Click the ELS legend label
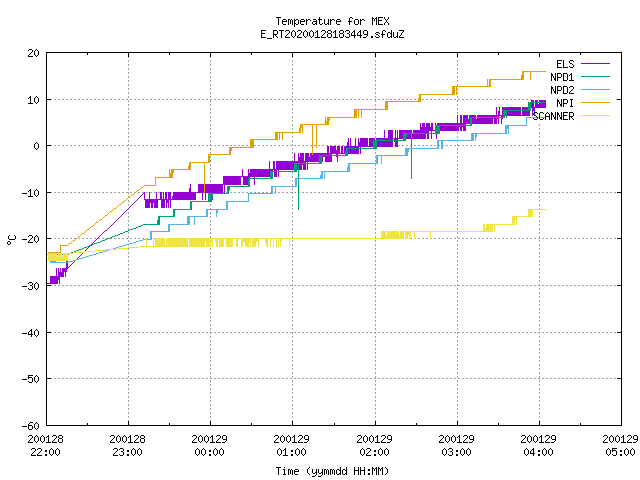 pos(565,64)
